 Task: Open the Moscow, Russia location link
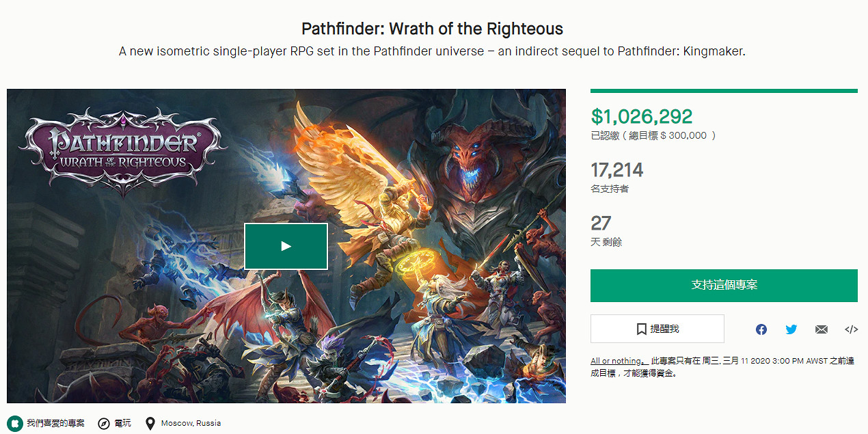tap(191, 423)
